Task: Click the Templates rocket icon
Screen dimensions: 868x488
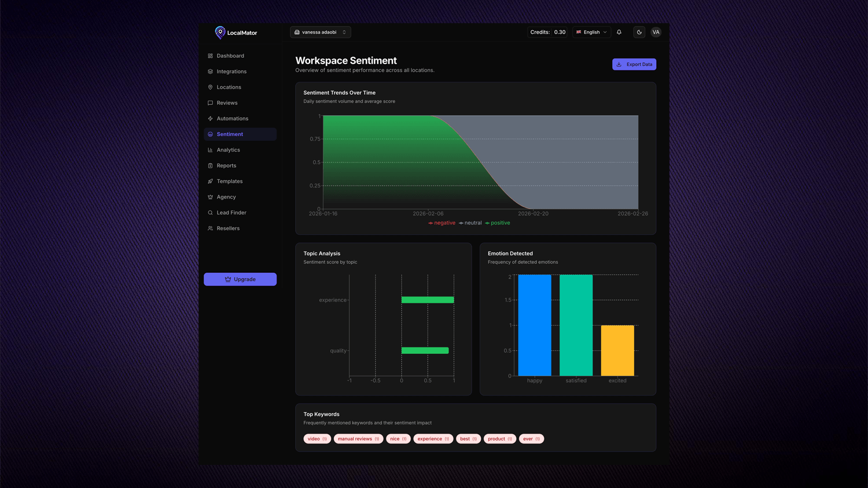Action: point(210,182)
